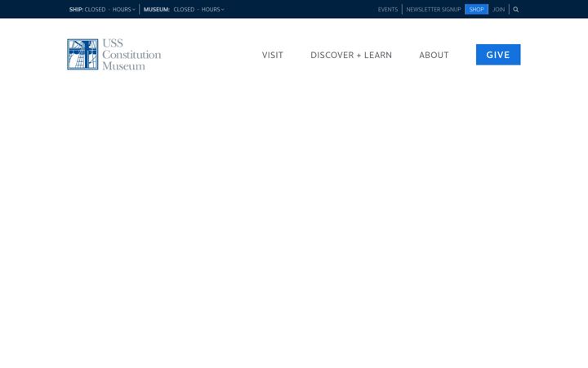Click the 'MUSEUM:' status text
This screenshot has height=368, width=588.
[156, 9]
